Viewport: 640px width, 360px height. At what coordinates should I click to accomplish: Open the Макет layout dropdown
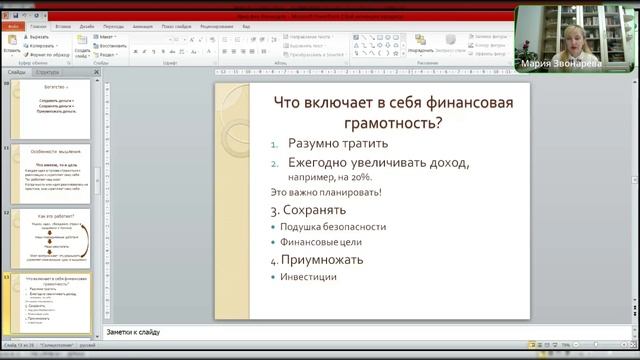(x=105, y=37)
